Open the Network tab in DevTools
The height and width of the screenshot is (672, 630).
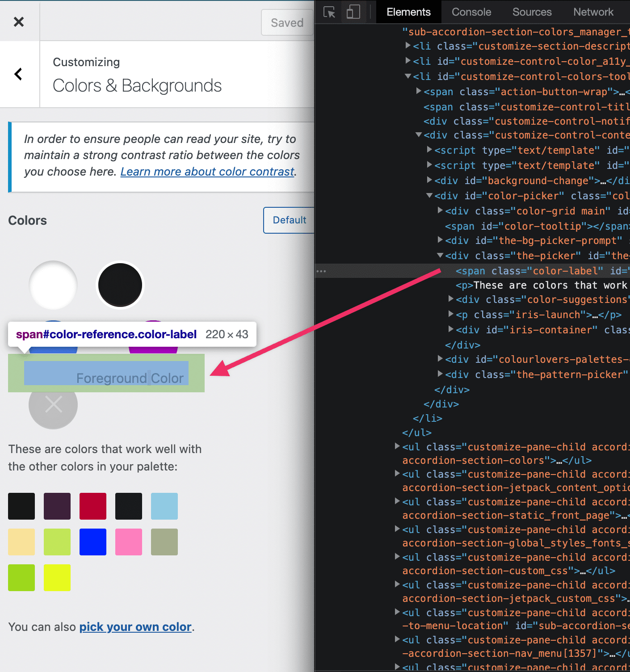593,12
